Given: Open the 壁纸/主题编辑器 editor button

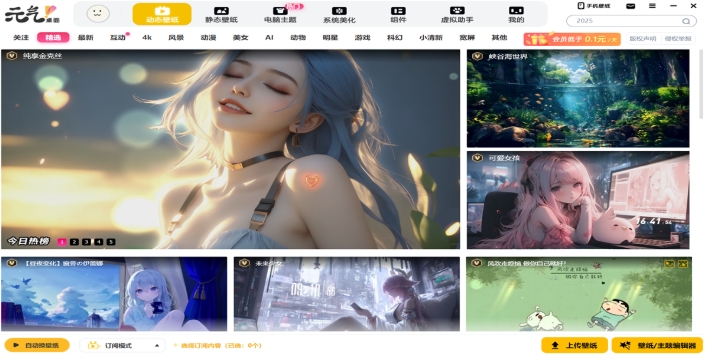Looking at the screenshot, I should pyautogui.click(x=657, y=345).
